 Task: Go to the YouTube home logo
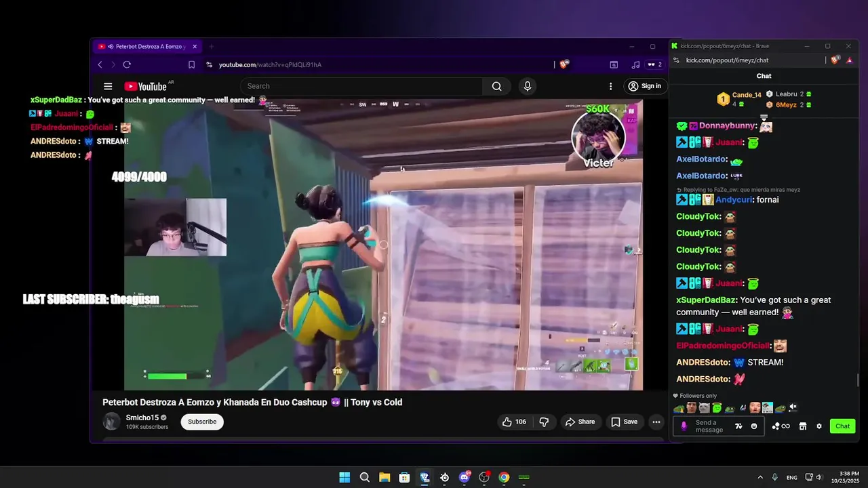tap(145, 86)
